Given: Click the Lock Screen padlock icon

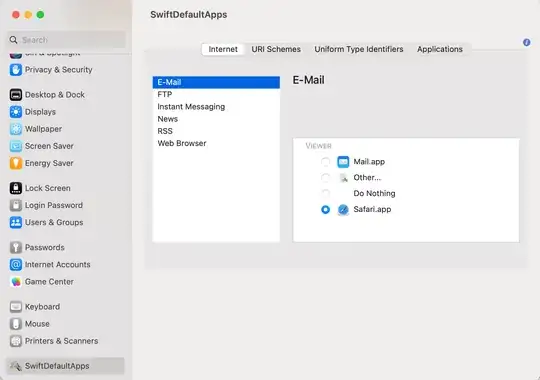Looking at the screenshot, I should click(16, 188).
